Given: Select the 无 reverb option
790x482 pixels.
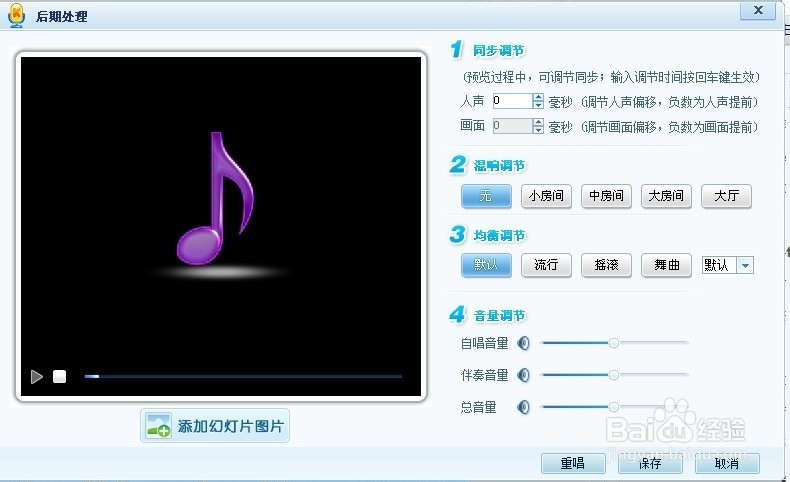Looking at the screenshot, I should click(486, 196).
